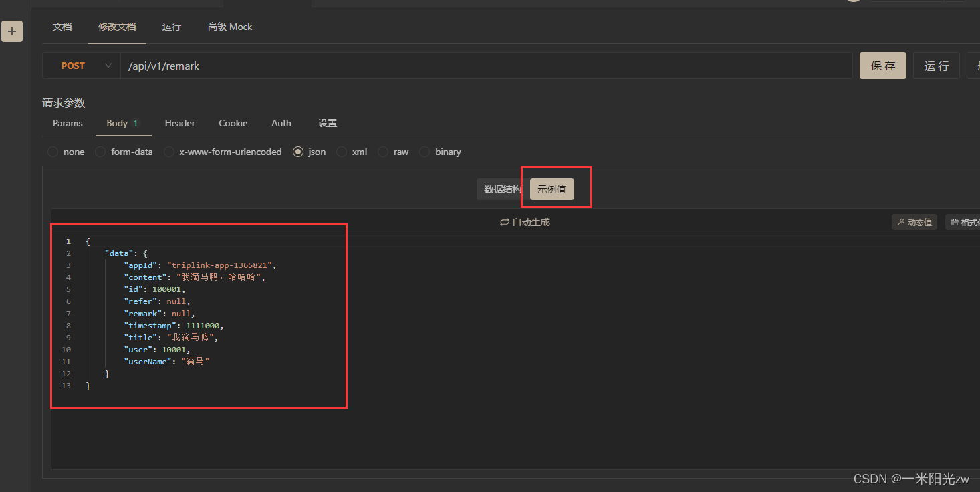980x492 pixels.
Task: Click the /api/v1/remark URL field
Action: (267, 66)
